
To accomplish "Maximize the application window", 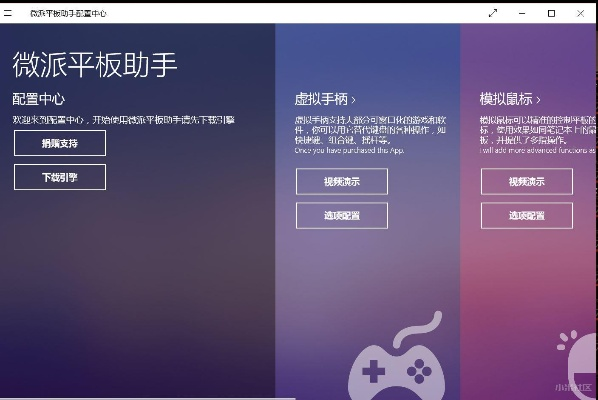I will tap(551, 13).
